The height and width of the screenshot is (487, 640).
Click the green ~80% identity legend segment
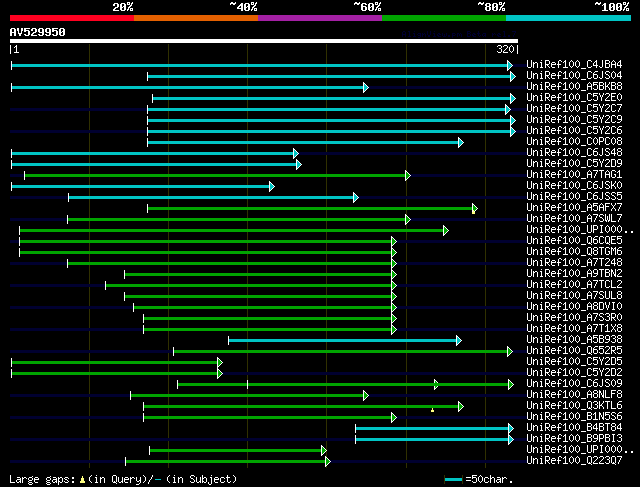[x=444, y=18]
